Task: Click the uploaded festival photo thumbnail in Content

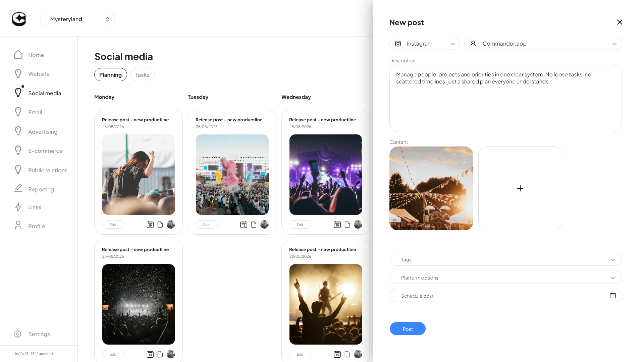Action: (x=431, y=188)
